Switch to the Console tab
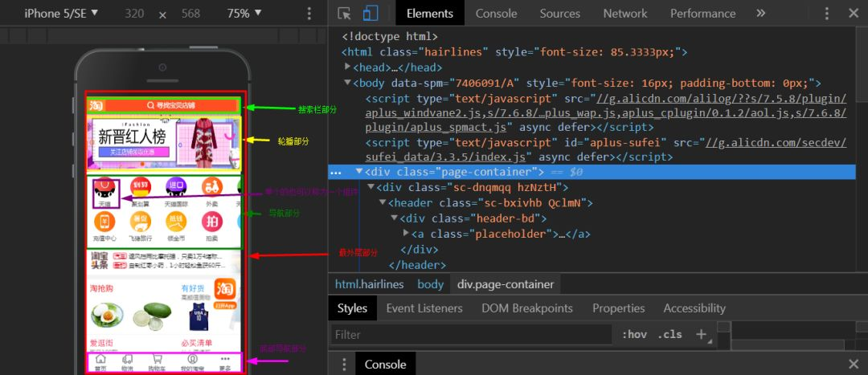Viewport: 868px width, 375px height. point(496,14)
